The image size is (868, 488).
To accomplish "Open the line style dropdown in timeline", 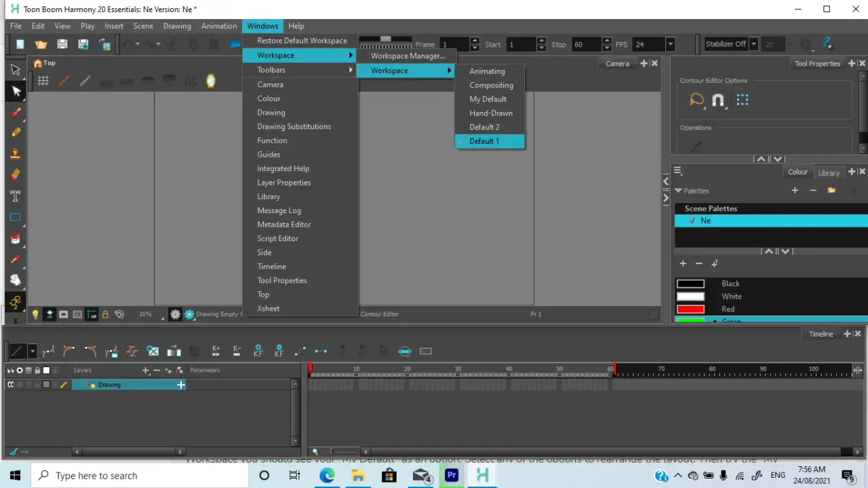I will [x=32, y=351].
